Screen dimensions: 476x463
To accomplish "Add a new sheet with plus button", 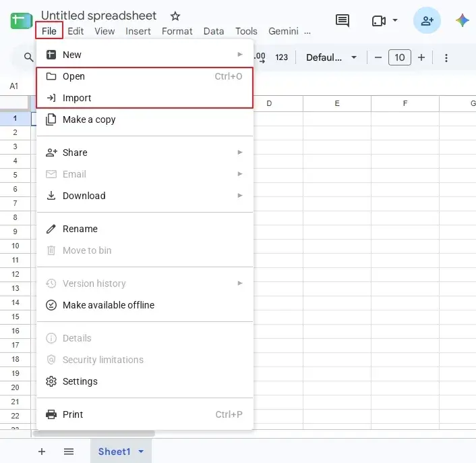I will pyautogui.click(x=42, y=452).
